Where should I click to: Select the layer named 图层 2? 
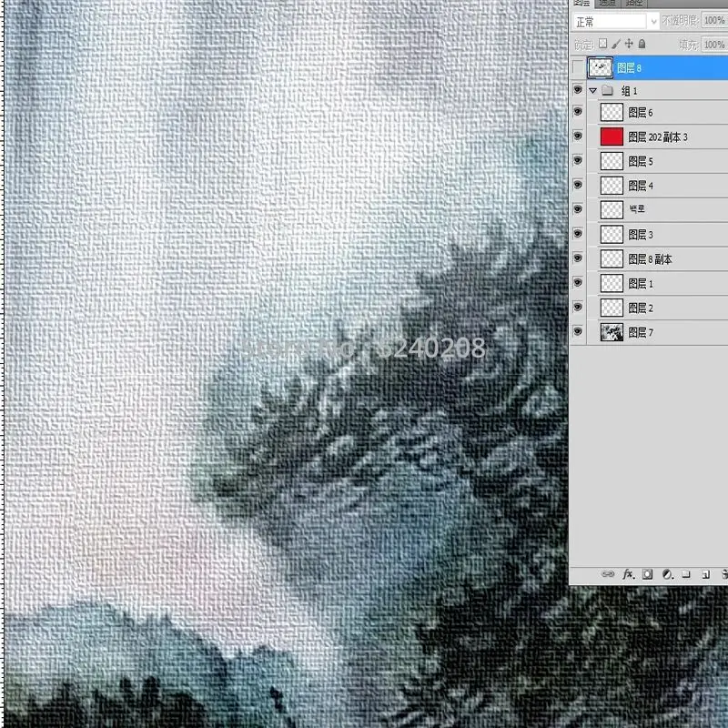click(641, 308)
